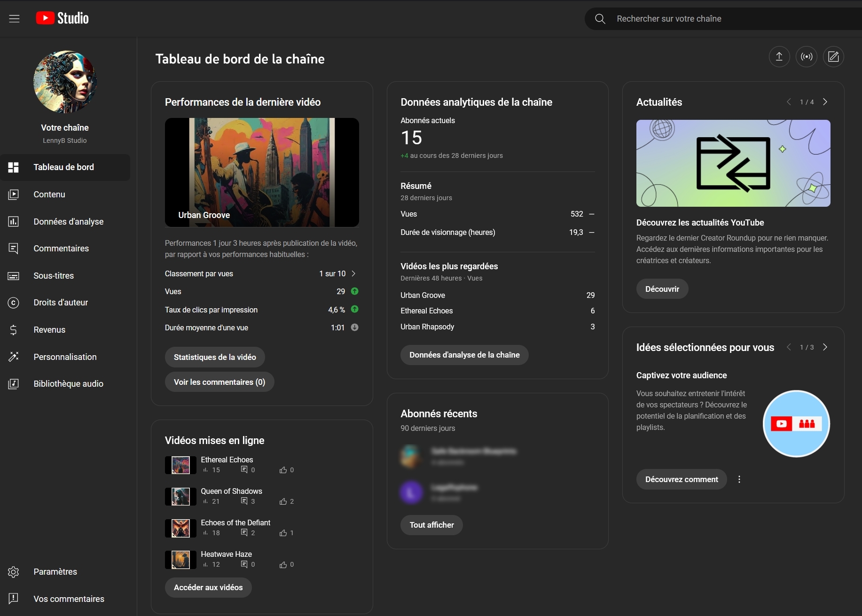This screenshot has width=862, height=616.
Task: Go to next Actualités card
Action: pyautogui.click(x=825, y=102)
